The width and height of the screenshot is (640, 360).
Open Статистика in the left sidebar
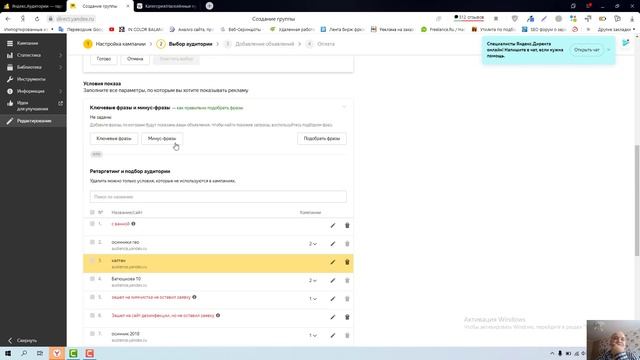(29, 55)
